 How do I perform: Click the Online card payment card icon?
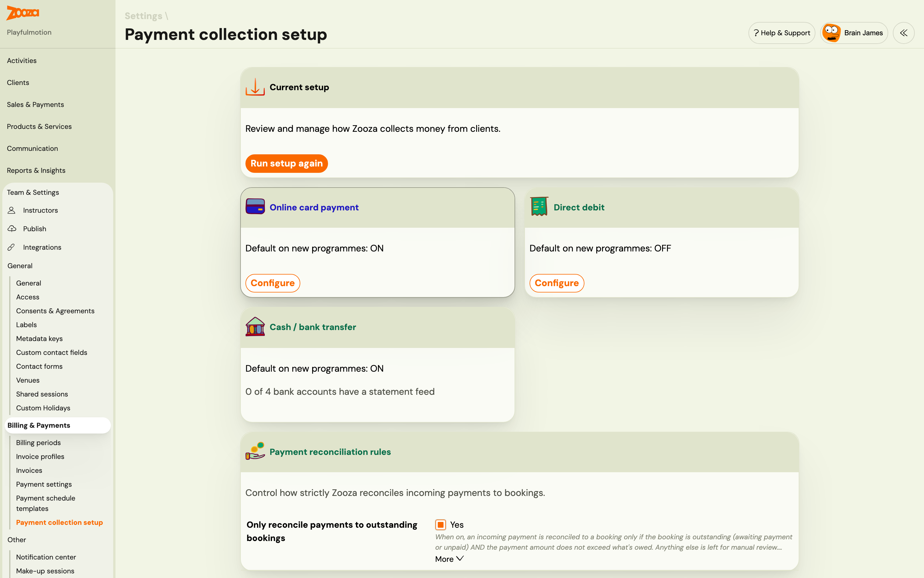pos(255,207)
